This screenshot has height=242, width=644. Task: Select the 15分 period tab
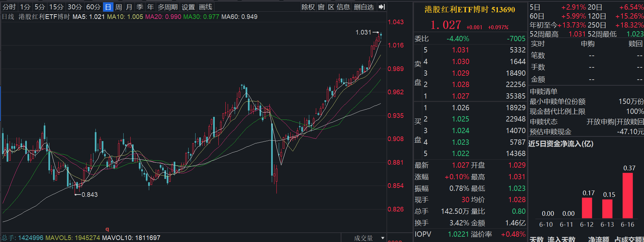pos(56,7)
